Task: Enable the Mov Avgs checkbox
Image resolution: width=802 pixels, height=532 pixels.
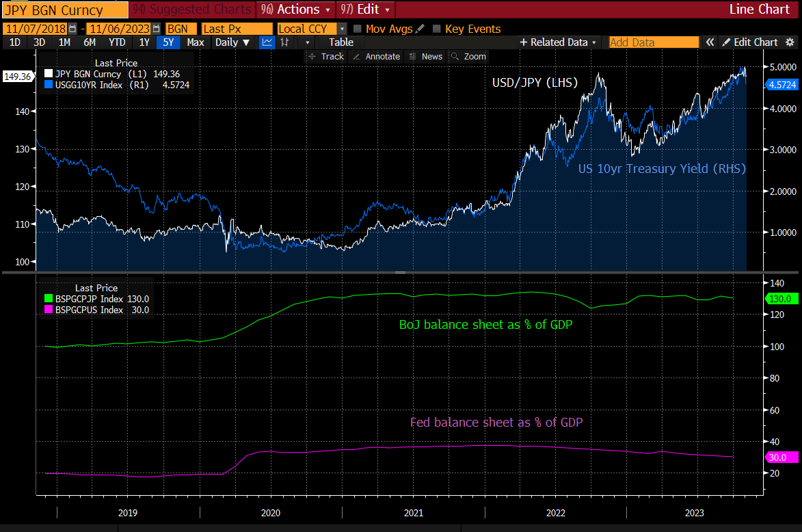Action: coord(358,29)
